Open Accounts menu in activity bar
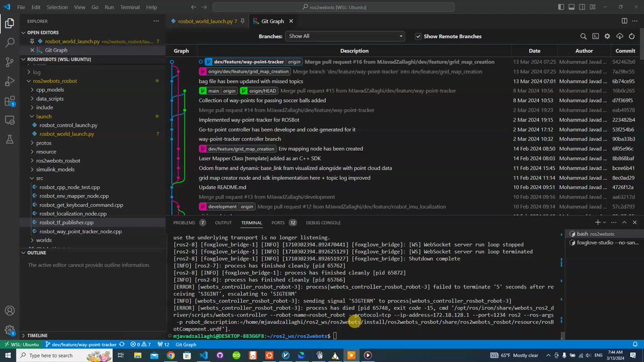Viewport: 644px width, 362px height. (x=10, y=311)
